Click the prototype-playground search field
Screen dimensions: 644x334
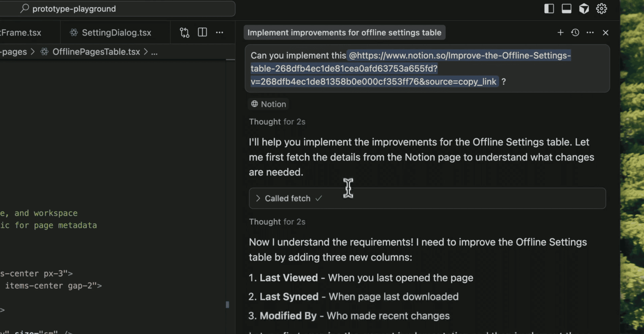tap(117, 9)
